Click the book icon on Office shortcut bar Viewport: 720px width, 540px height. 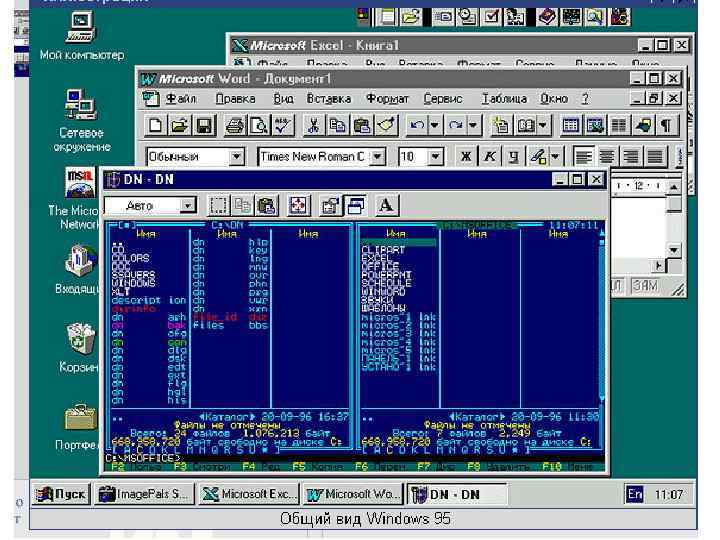[546, 17]
